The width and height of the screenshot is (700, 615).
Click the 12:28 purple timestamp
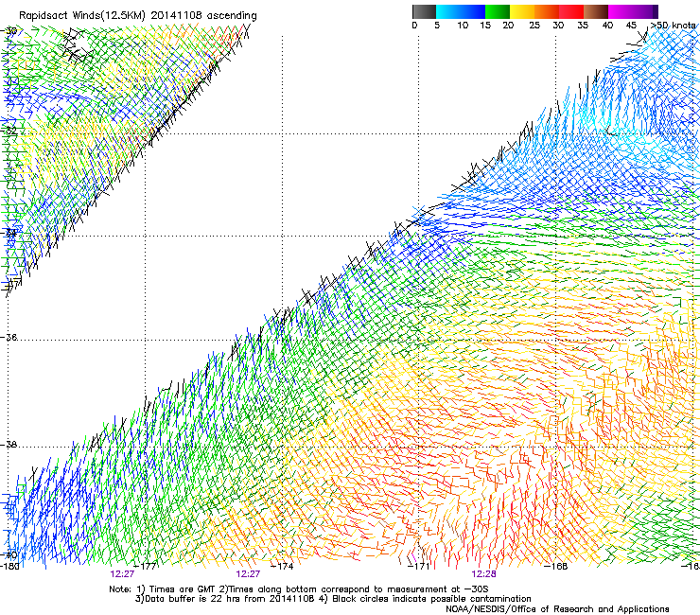tap(484, 574)
